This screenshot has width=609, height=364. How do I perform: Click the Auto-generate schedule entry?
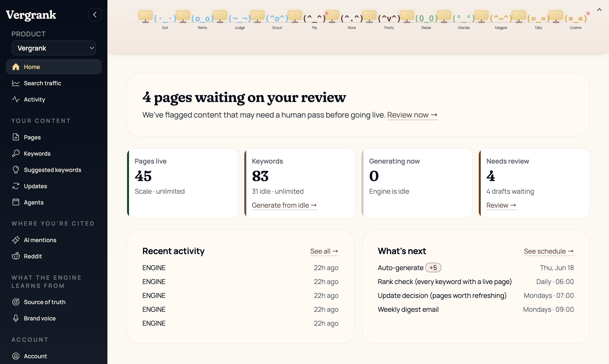tap(476, 267)
